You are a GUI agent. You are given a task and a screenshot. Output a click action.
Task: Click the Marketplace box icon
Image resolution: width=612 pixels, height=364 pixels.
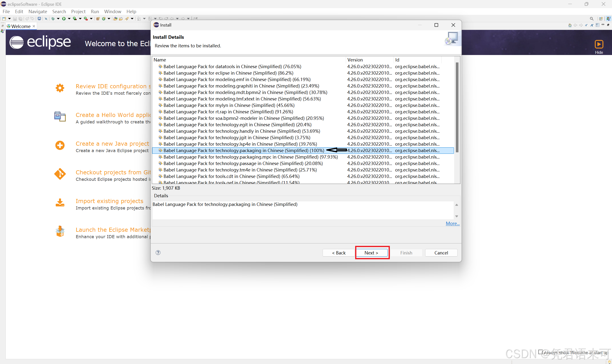tap(60, 231)
